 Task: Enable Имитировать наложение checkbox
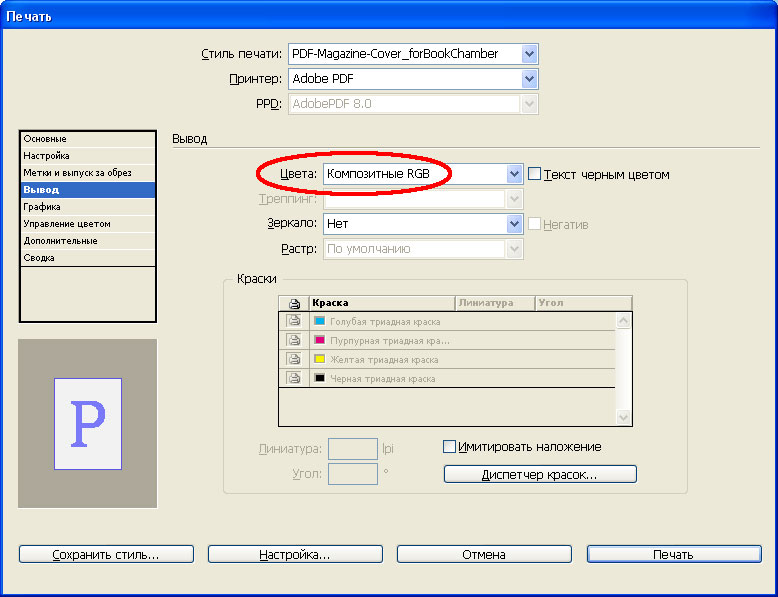pos(449,447)
